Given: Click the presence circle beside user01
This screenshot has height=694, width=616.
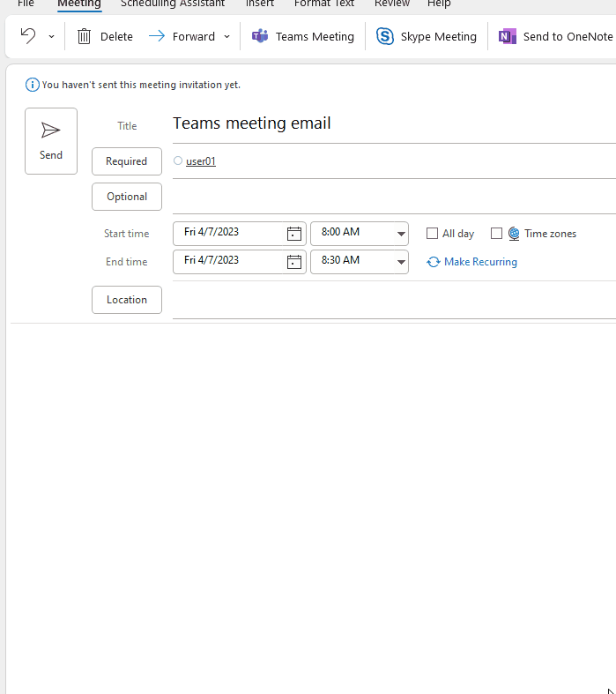Looking at the screenshot, I should coord(178,160).
